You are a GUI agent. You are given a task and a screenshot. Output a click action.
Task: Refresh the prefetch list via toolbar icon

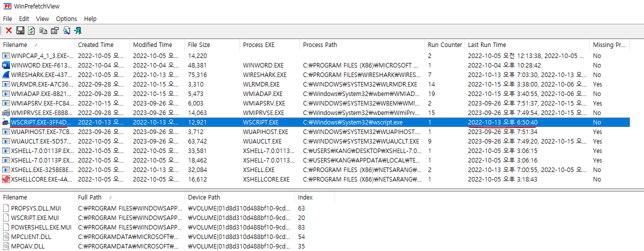click(x=31, y=30)
